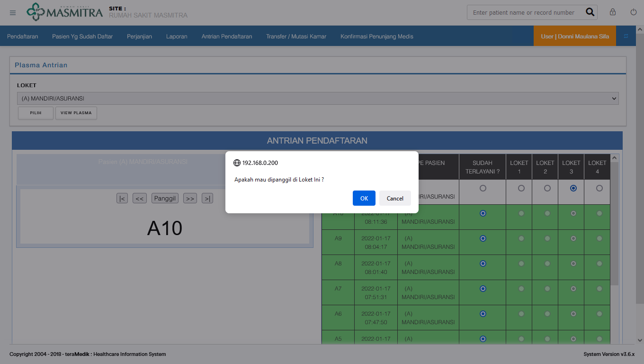Viewport: 644px width, 364px height.
Task: Click the LOKET 4 column header
Action: (x=597, y=167)
